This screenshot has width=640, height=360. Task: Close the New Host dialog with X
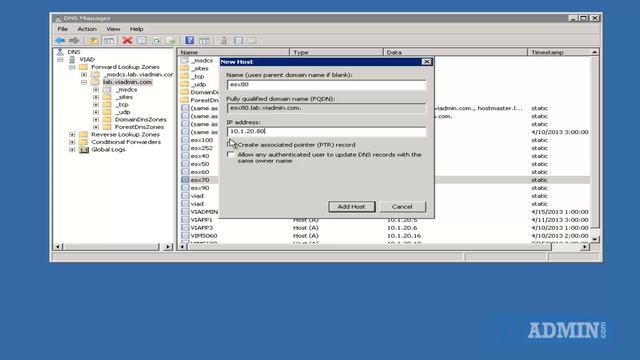point(427,62)
